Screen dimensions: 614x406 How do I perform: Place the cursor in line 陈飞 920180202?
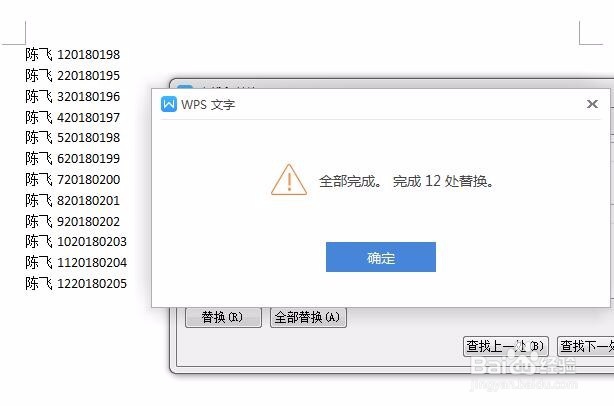[72, 221]
